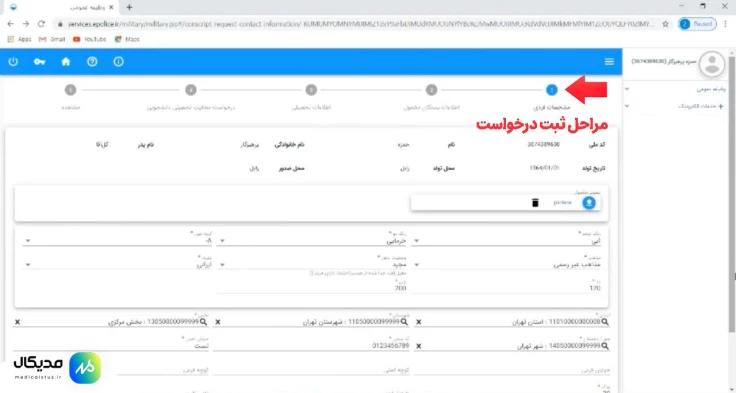Click the browser forward arrow
This screenshot has height=393, width=736.
click(26, 24)
